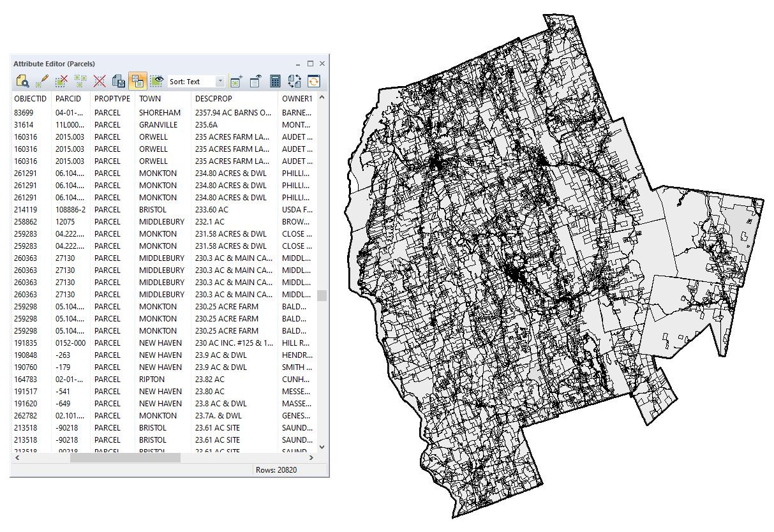Click the '23.7A. & DWL' description cell

pyautogui.click(x=218, y=416)
